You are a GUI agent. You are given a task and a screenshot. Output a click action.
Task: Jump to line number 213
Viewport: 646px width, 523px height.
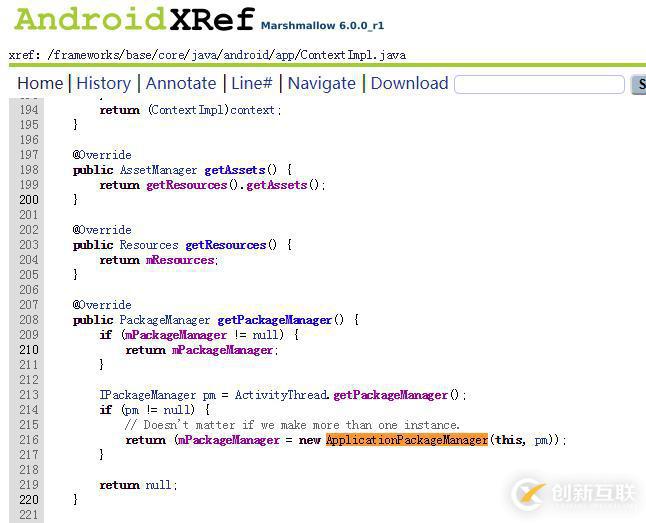click(29, 395)
